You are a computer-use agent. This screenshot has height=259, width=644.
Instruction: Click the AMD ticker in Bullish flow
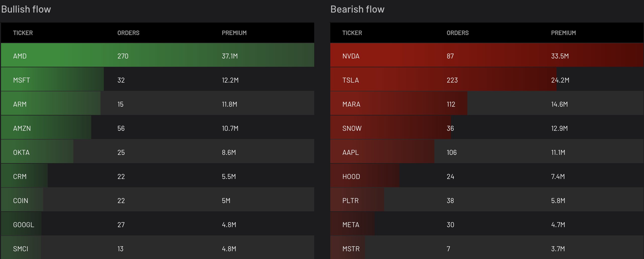click(20, 56)
